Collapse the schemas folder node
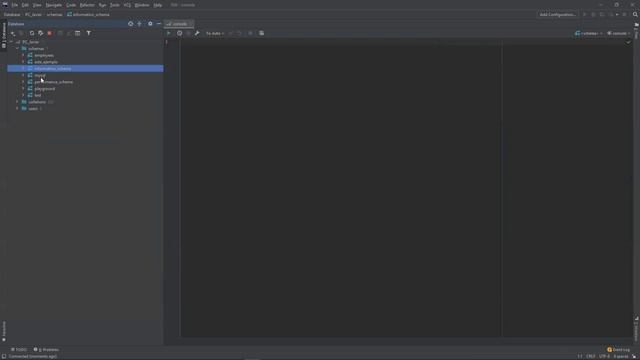640x360 pixels. tap(17, 49)
